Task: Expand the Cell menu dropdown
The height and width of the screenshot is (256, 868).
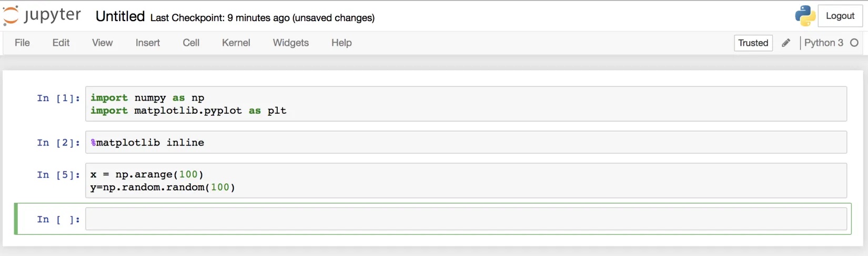Action: pyautogui.click(x=191, y=43)
